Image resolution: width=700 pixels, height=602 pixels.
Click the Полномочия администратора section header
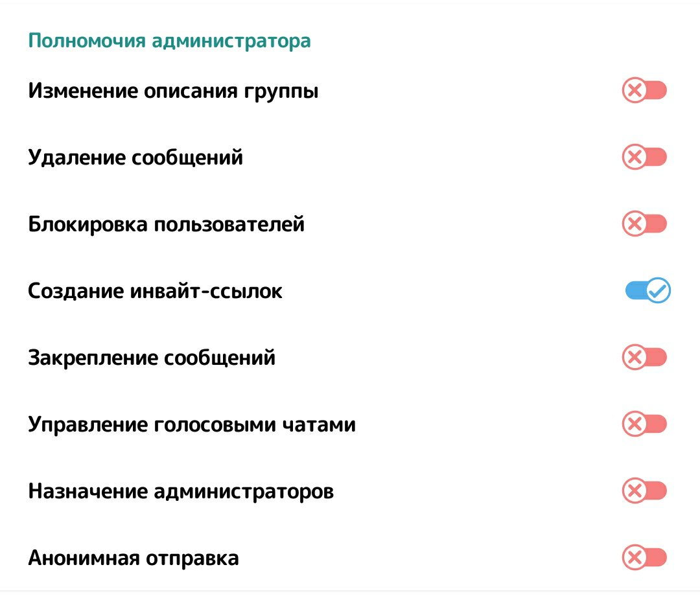click(169, 41)
